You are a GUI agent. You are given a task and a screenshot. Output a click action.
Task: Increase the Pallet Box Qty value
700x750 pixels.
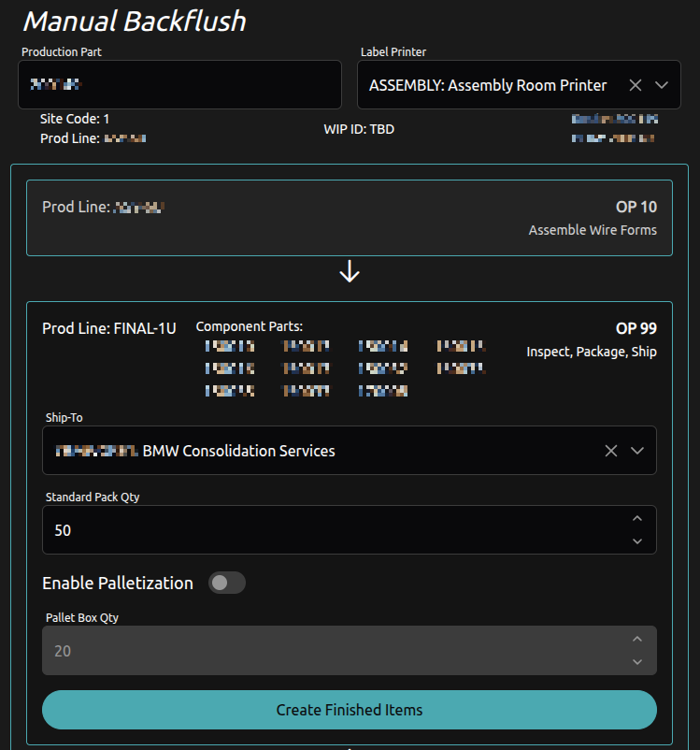tap(637, 639)
